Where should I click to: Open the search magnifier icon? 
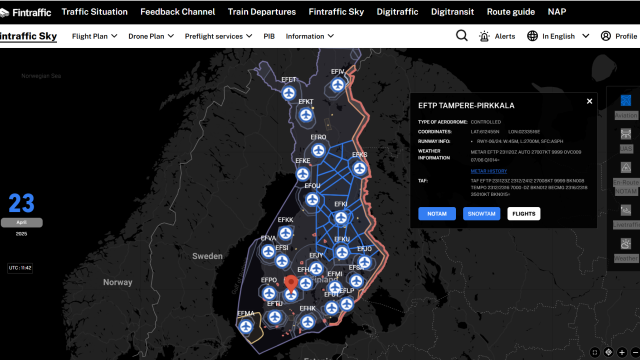pos(462,36)
